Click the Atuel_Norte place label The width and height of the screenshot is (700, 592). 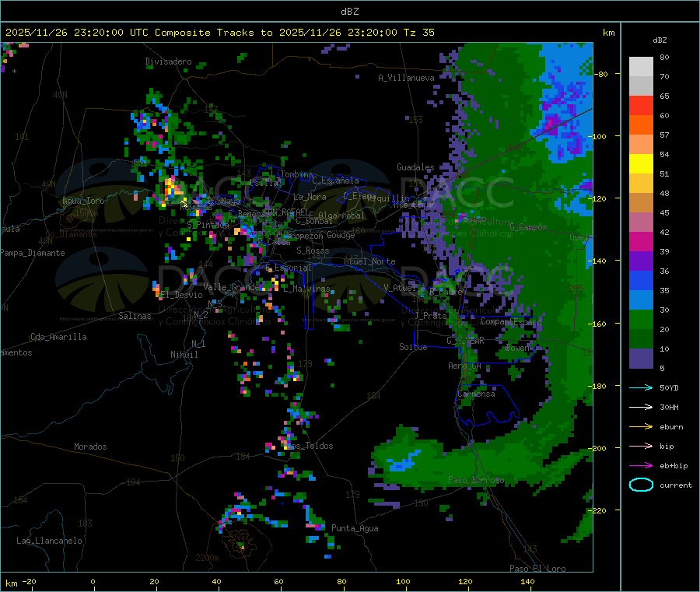(x=369, y=261)
